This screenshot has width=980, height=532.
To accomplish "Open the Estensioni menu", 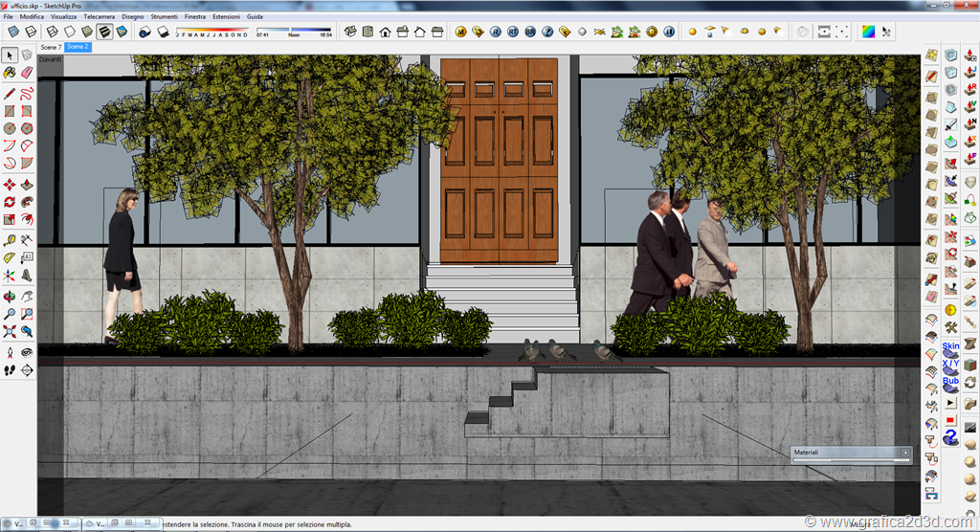I will 227,17.
